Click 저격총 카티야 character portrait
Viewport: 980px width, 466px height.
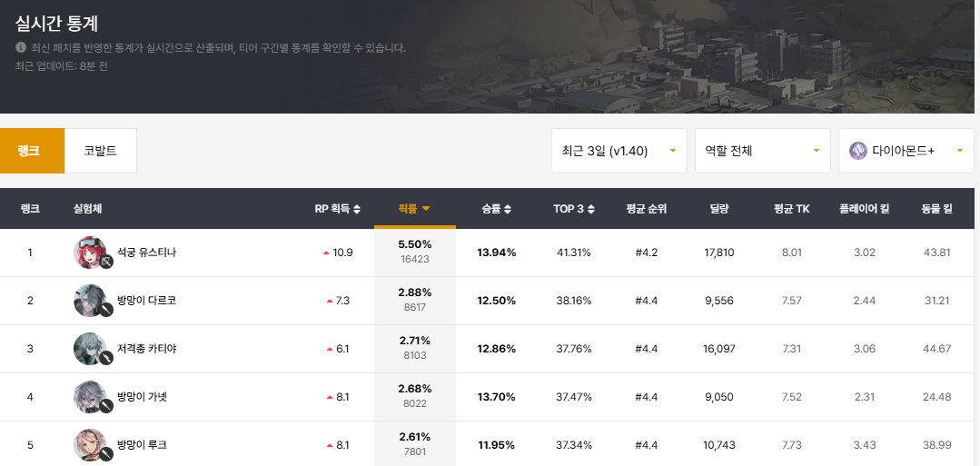[90, 349]
